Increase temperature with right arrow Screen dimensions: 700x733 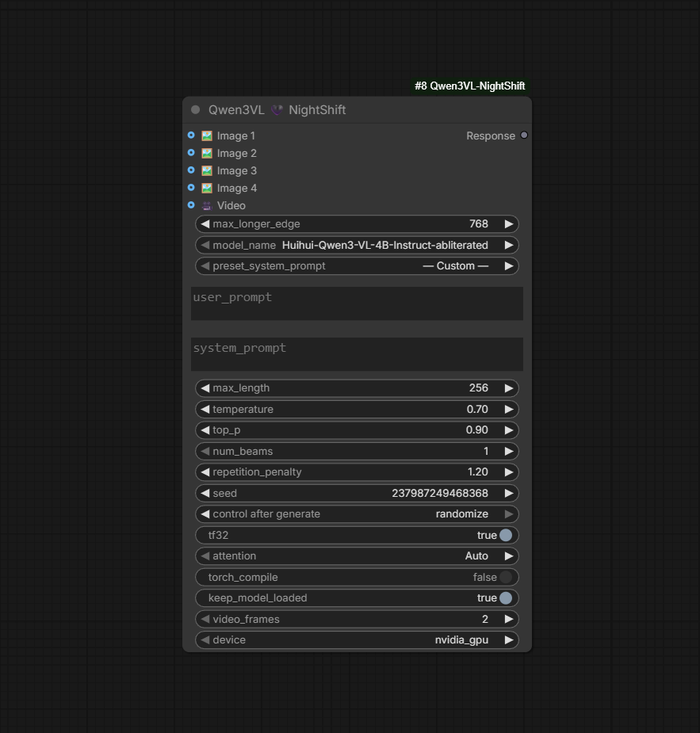click(509, 410)
